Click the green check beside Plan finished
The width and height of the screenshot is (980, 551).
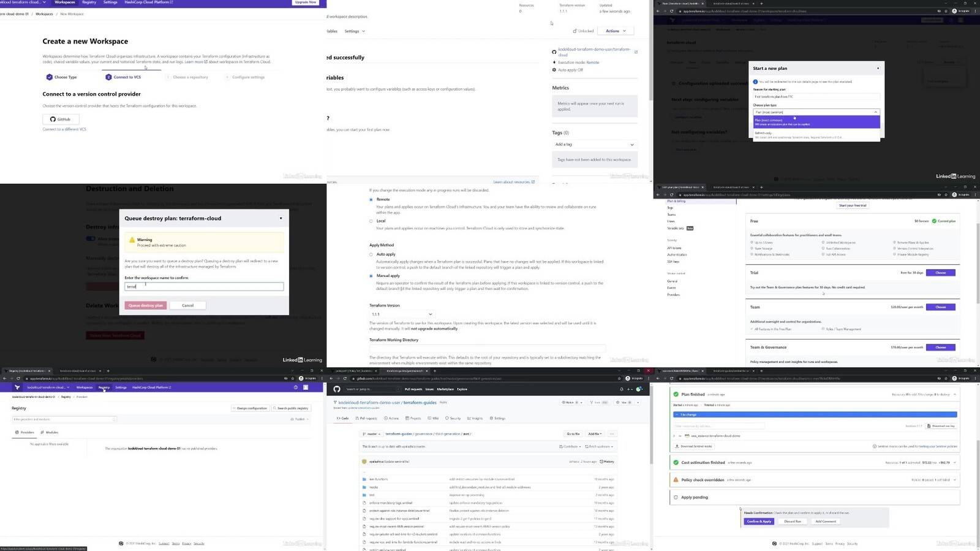point(676,395)
